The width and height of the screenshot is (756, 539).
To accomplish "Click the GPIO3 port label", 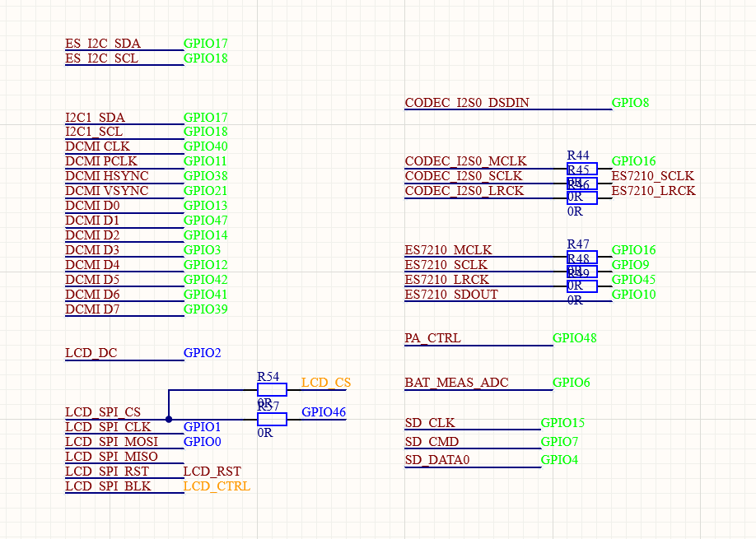I will click(202, 250).
